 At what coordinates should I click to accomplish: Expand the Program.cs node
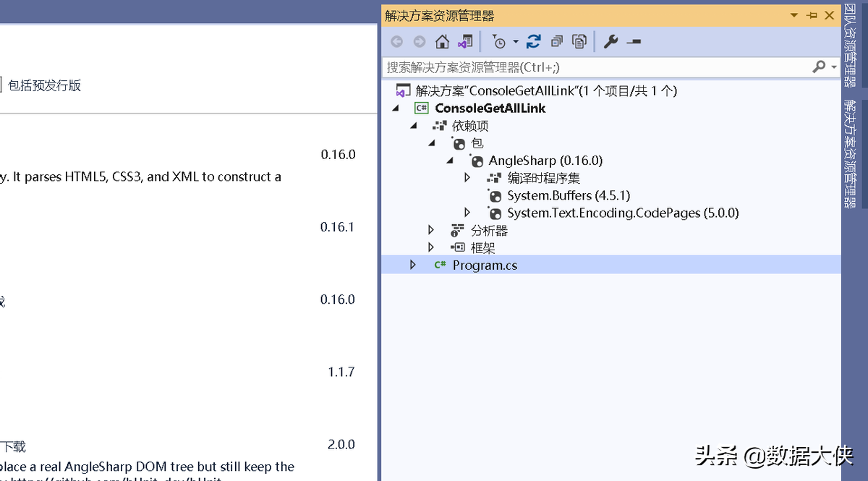(x=413, y=265)
